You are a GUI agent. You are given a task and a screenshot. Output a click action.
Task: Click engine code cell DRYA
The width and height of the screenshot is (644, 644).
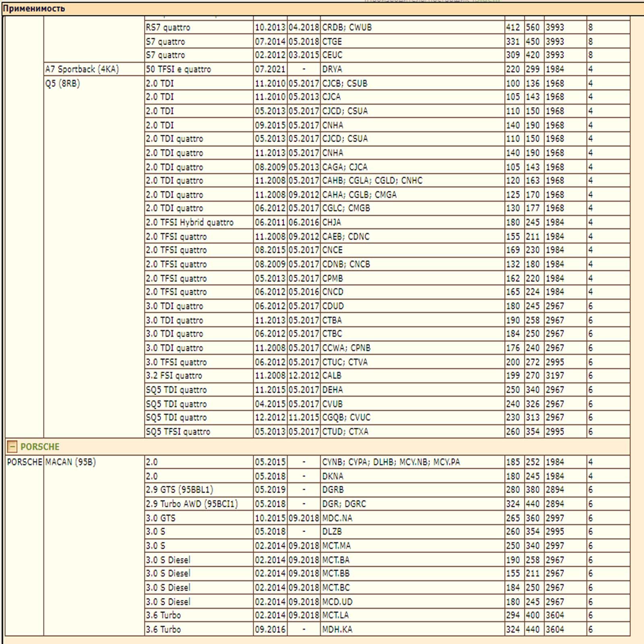332,69
